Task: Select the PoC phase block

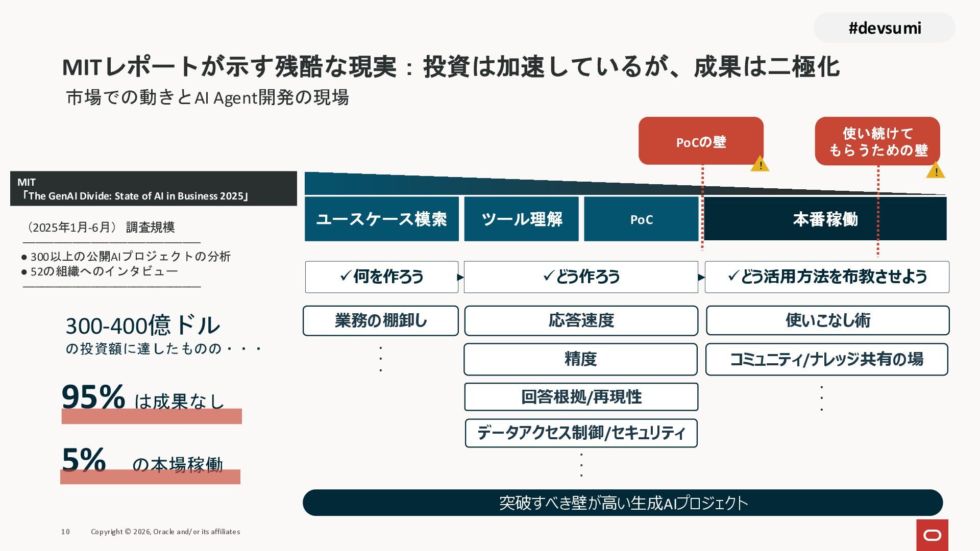Action: 641,219
